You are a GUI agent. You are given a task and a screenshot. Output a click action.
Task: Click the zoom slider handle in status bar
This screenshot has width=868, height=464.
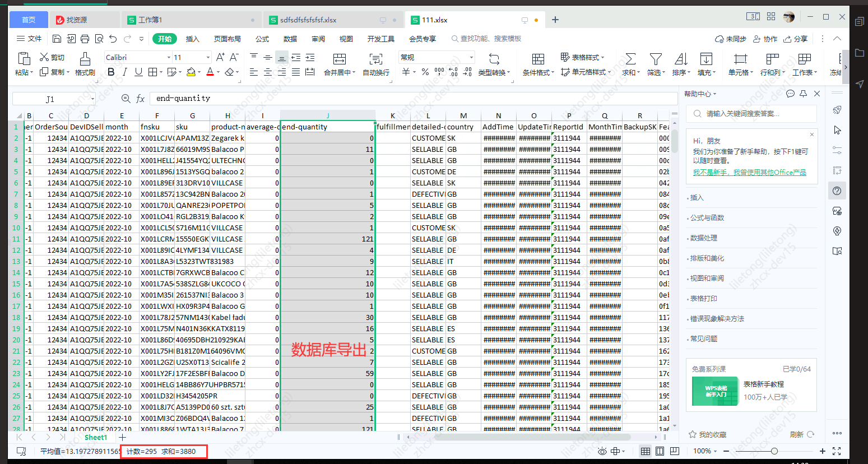pyautogui.click(x=774, y=451)
